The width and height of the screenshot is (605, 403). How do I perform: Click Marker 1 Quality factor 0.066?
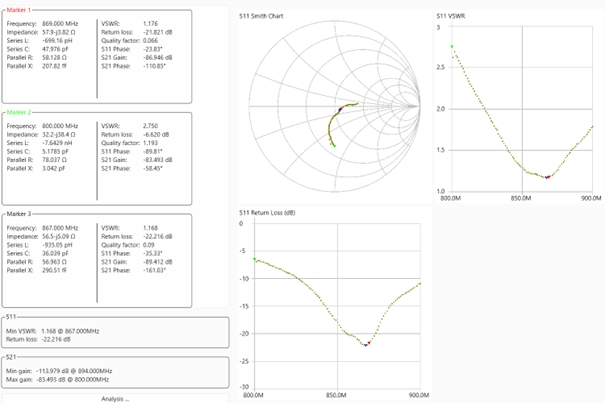tap(150, 41)
